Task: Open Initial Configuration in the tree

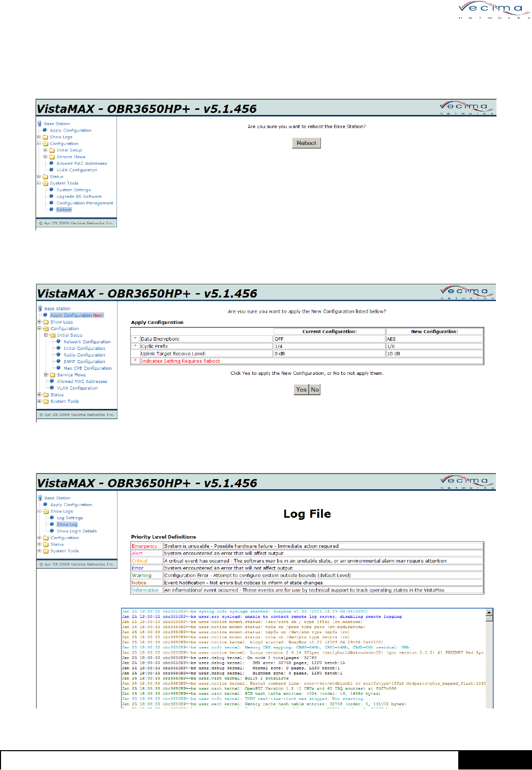Action: coord(84,348)
